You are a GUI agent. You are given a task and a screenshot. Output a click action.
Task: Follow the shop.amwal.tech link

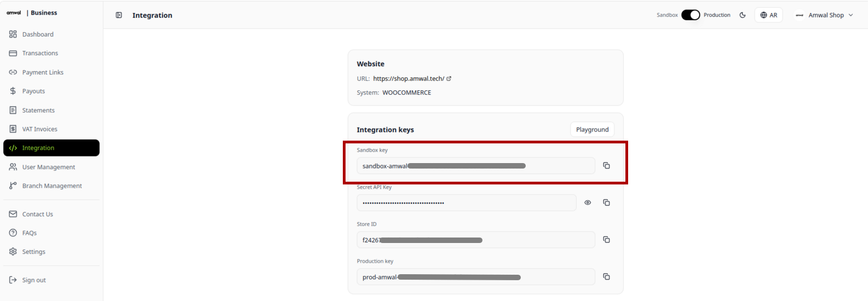click(x=409, y=79)
